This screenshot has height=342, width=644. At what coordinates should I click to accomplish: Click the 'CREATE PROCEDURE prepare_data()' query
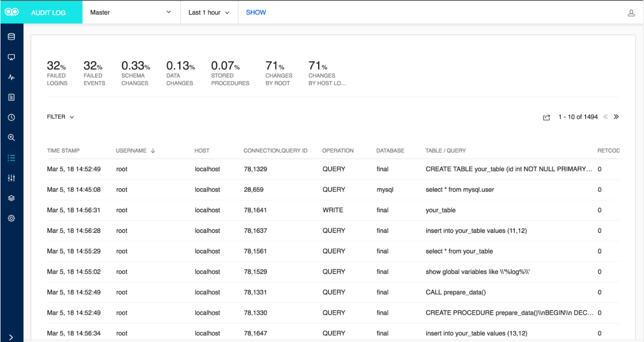(x=509, y=313)
